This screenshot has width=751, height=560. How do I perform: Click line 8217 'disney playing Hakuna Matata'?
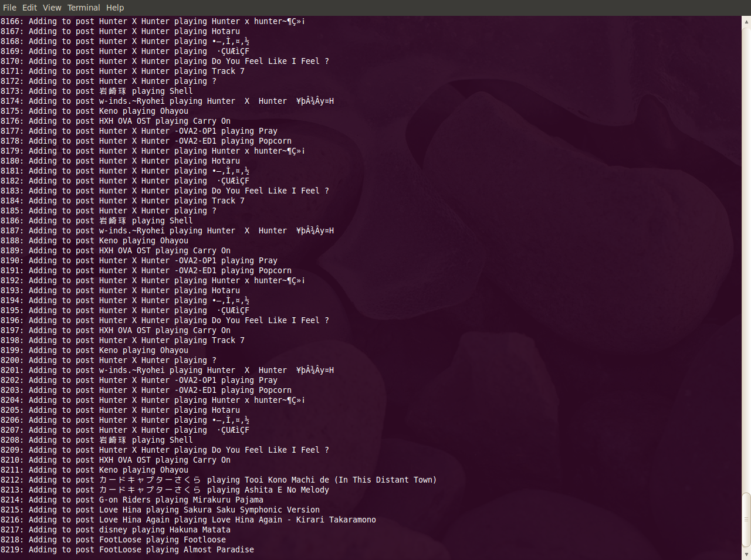165,530
